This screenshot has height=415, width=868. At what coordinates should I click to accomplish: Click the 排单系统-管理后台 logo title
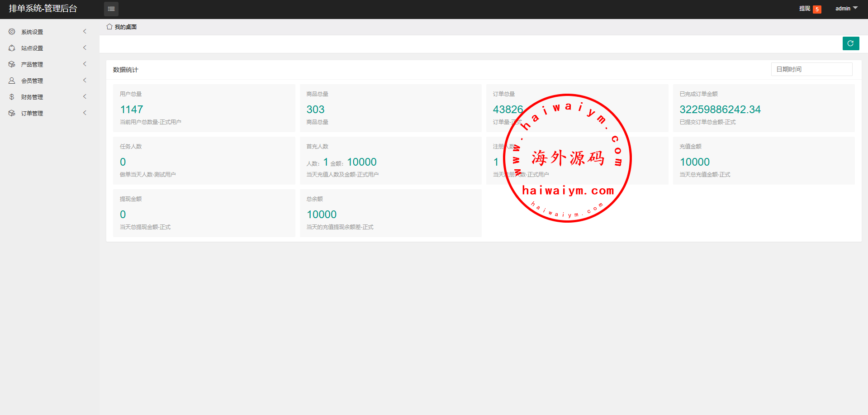click(43, 9)
